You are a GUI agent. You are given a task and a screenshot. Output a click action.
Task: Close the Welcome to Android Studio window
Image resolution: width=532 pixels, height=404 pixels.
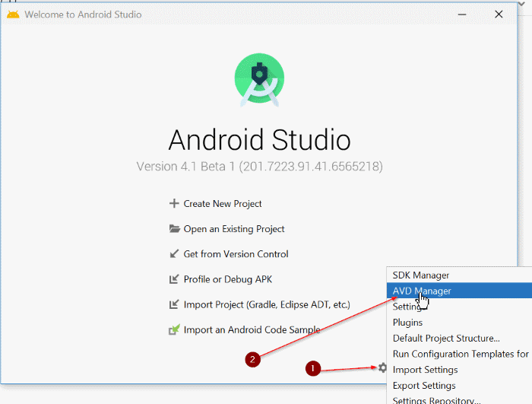click(x=499, y=14)
